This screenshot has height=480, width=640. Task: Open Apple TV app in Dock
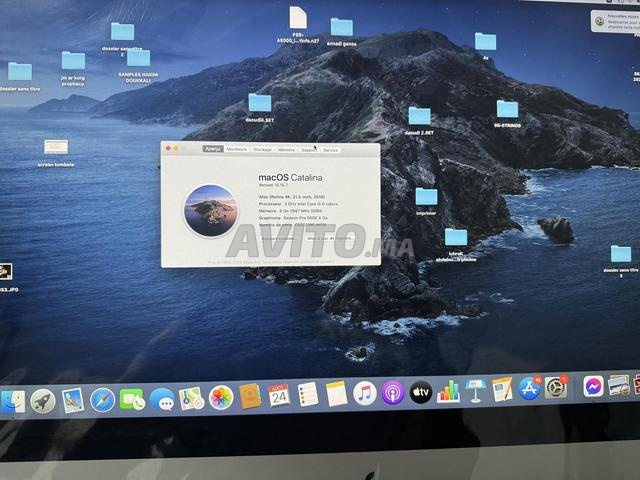pos(421,392)
